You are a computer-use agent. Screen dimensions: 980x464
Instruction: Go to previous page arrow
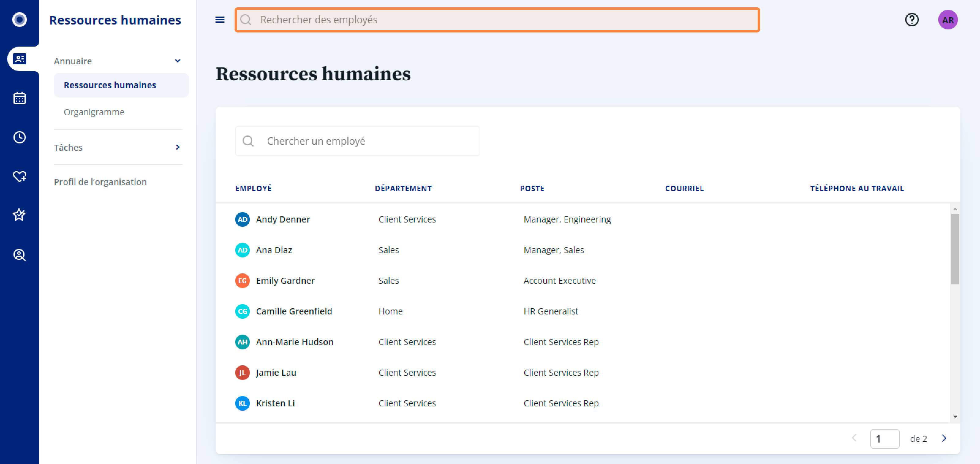(854, 439)
